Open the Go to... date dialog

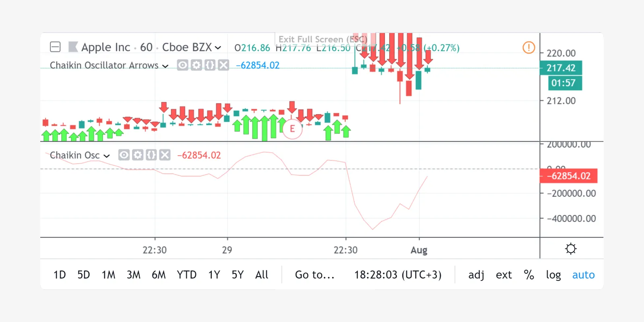[x=315, y=275]
